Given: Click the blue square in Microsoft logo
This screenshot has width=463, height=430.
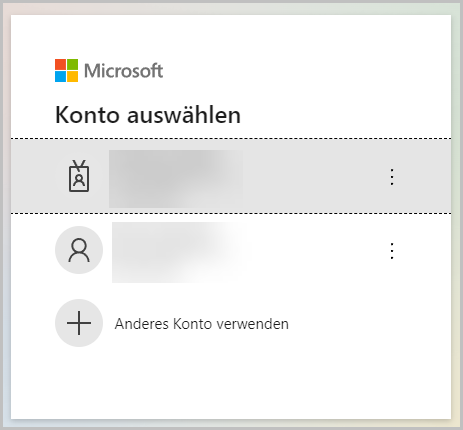Looking at the screenshot, I should coord(60,77).
